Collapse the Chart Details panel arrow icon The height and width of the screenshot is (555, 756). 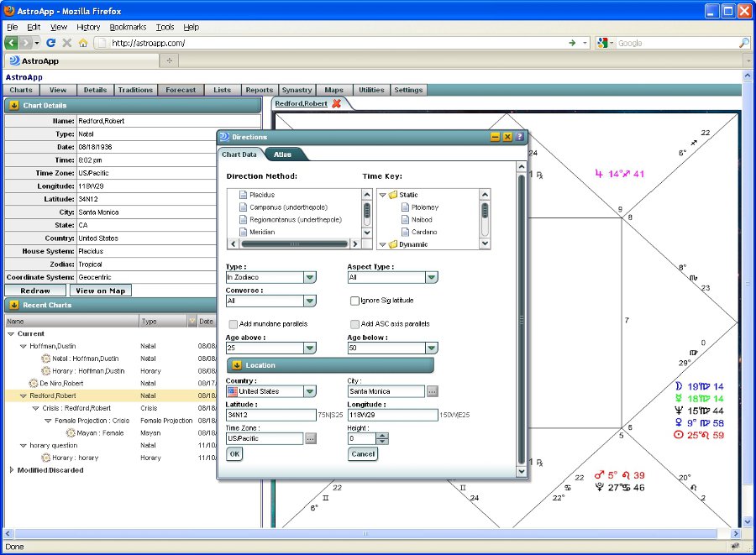tap(14, 106)
